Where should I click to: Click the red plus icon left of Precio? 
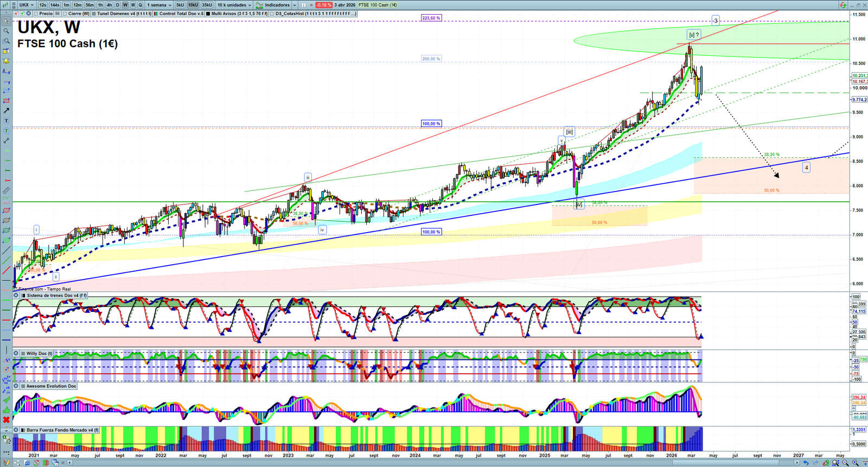[16, 14]
